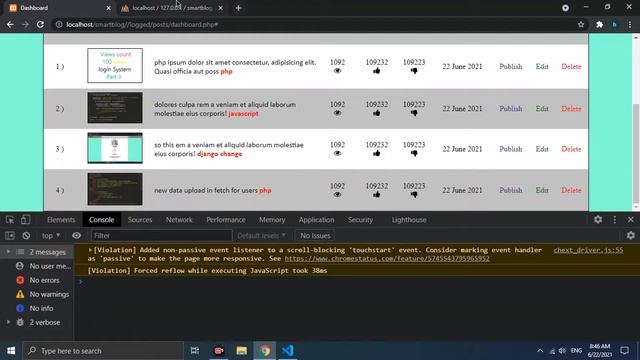Switch to the Sources tab
This screenshot has height=360, width=640.
140,220
